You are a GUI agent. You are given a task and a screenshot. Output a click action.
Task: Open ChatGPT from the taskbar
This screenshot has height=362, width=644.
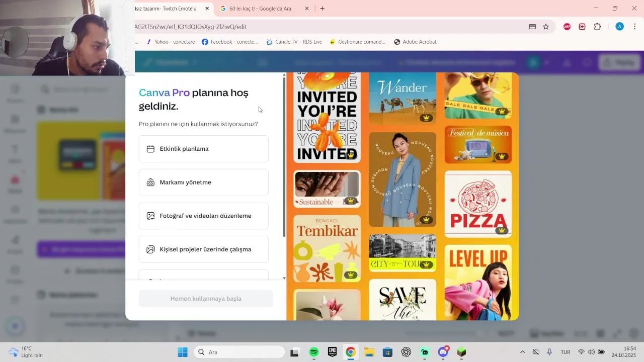coord(406,352)
